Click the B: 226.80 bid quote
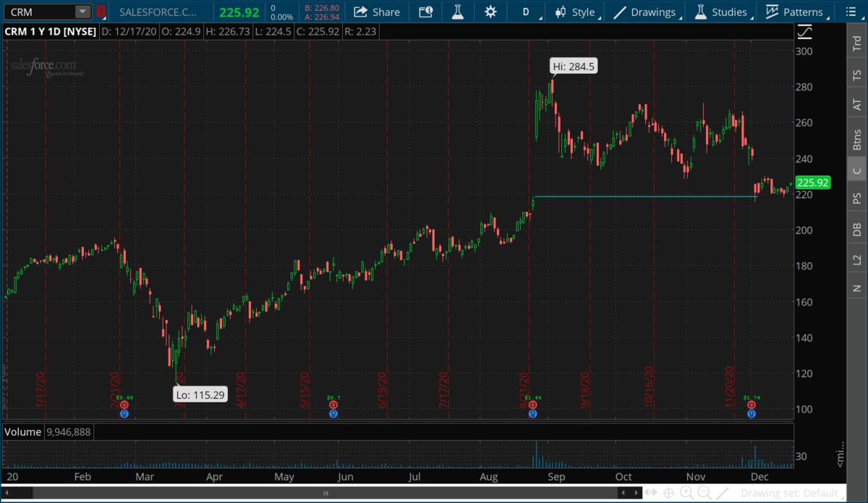The height and width of the screenshot is (503, 868). point(322,7)
